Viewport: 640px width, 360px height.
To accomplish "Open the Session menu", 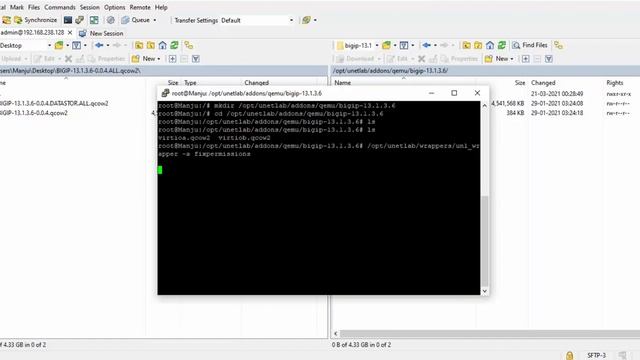I will (89, 7).
